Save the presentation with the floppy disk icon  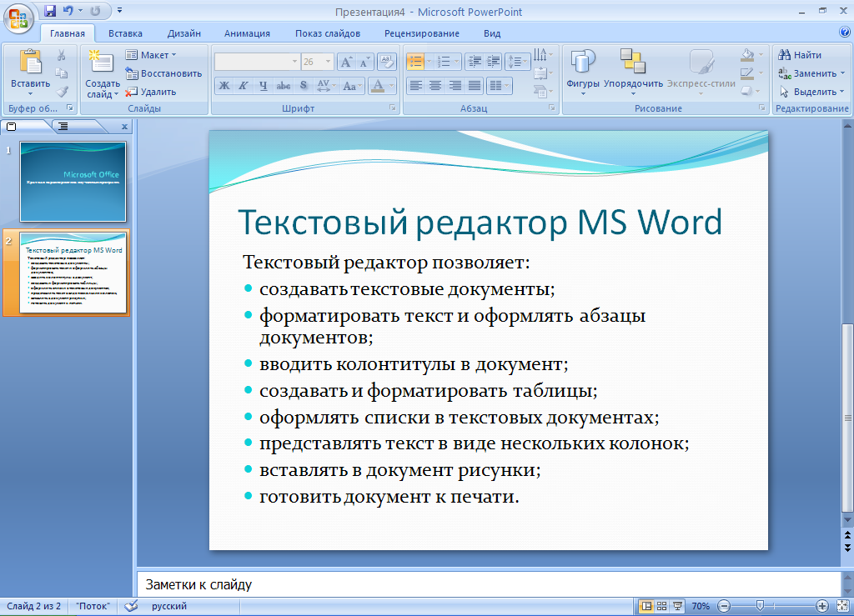pos(50,10)
